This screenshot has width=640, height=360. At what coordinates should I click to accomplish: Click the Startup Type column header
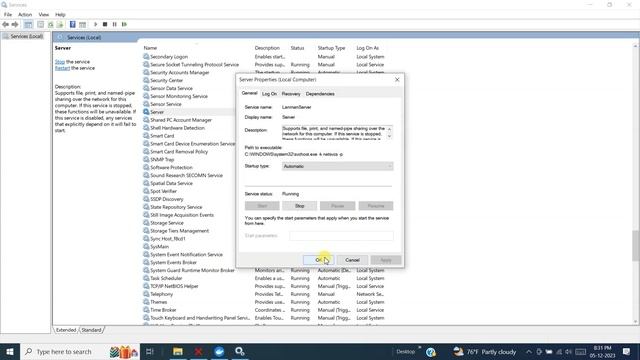click(331, 48)
